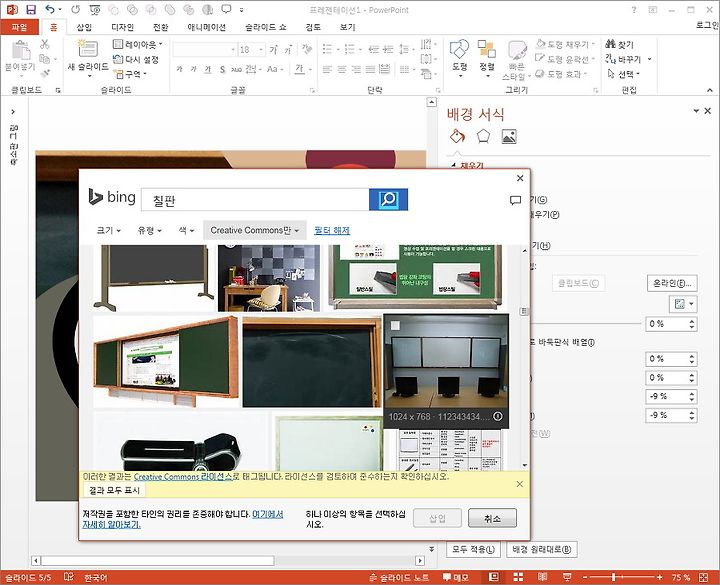
Task: Click the Fit slide to window icon
Action: click(703, 577)
